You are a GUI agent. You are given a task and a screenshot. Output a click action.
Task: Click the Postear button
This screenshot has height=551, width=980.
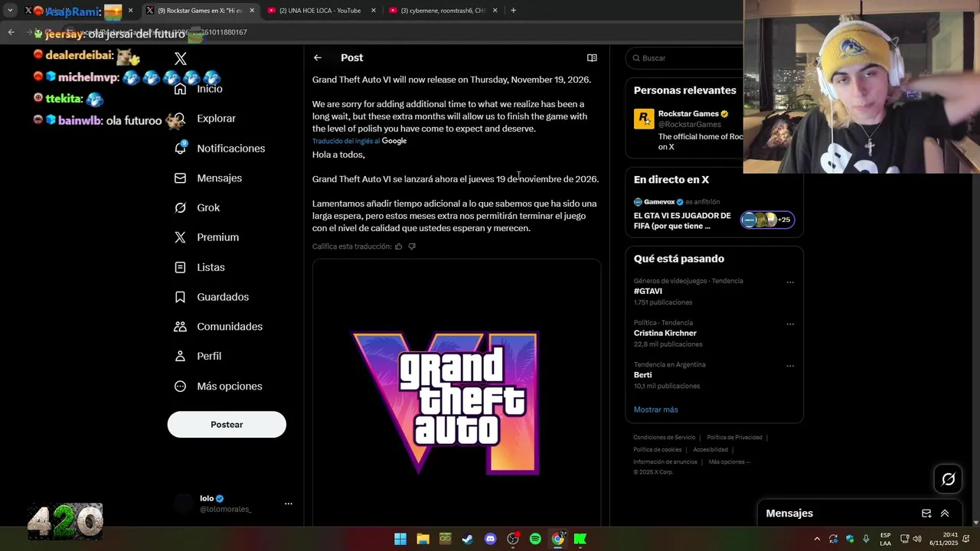click(227, 425)
